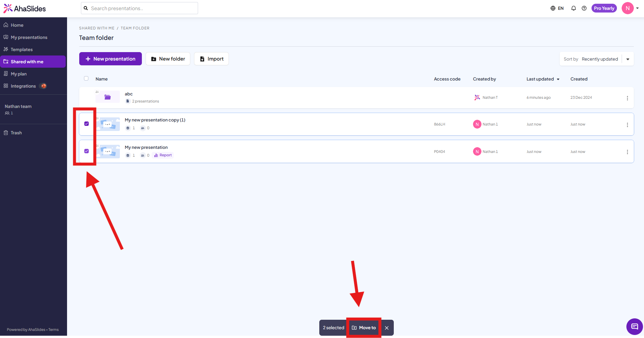Click the Created column header
Image resolution: width=644 pixels, height=338 pixels.
click(x=579, y=79)
